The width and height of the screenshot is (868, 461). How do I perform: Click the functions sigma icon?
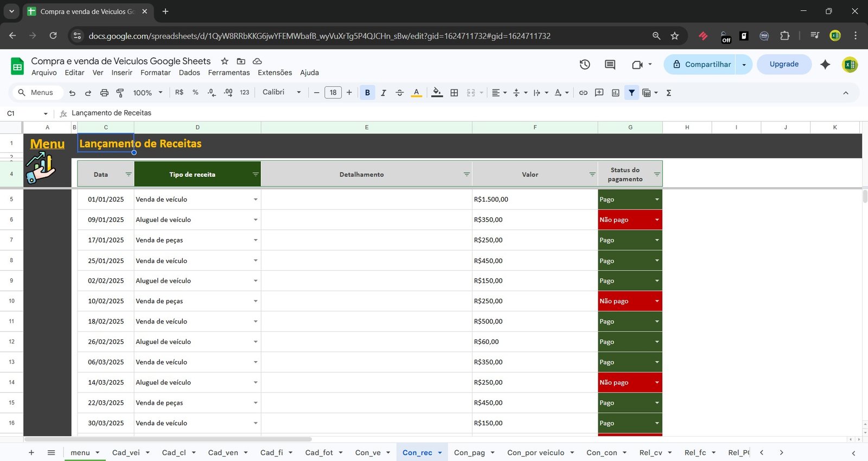pos(669,93)
